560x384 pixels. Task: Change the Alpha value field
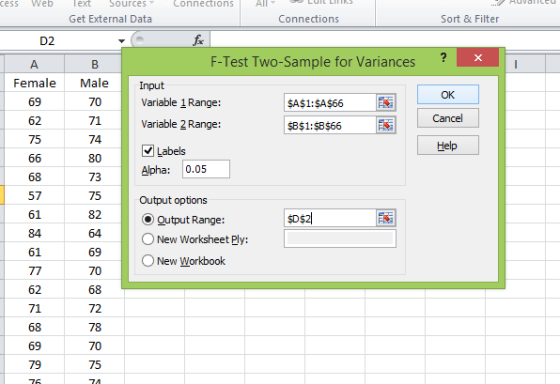(206, 169)
